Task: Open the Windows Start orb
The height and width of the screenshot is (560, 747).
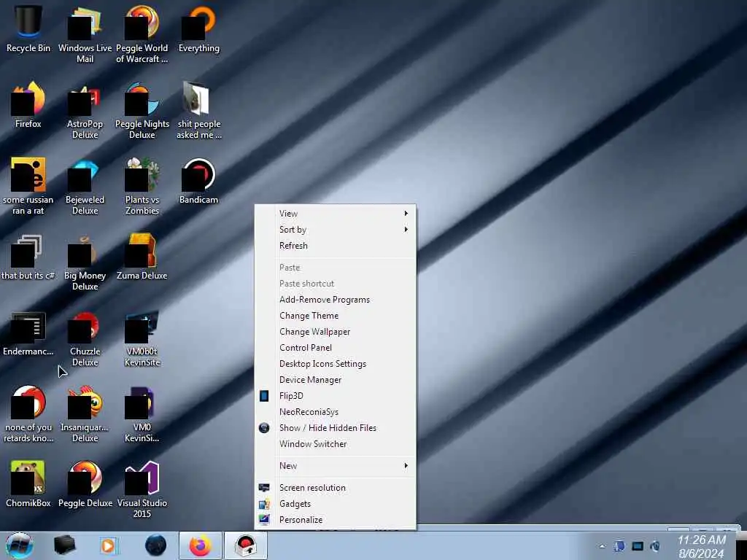Action: tap(20, 545)
